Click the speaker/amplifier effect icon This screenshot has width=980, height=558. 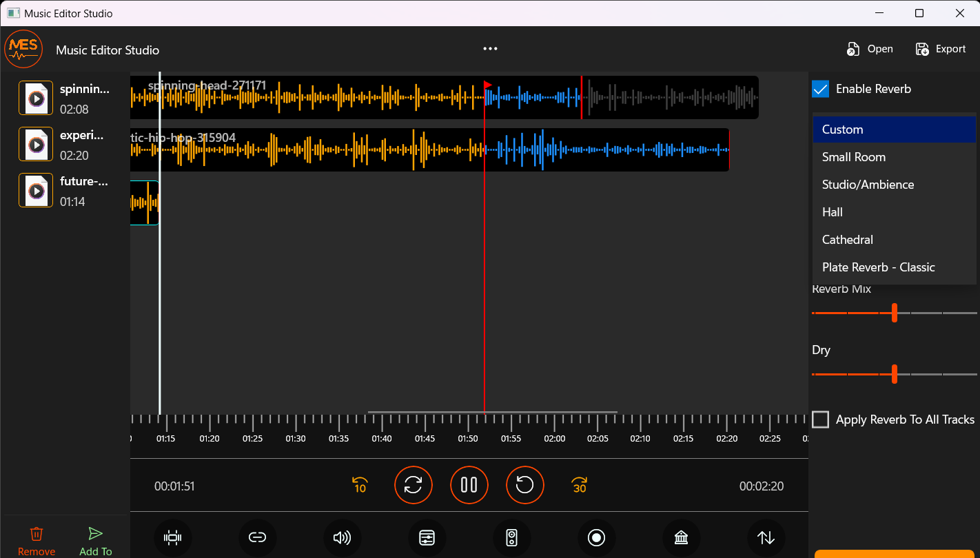[x=512, y=538]
